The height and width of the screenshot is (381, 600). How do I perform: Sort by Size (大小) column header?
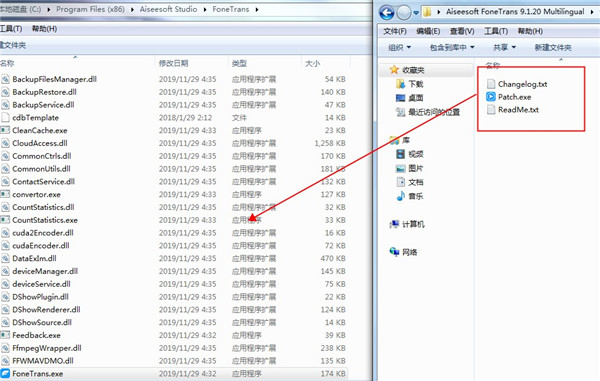pyautogui.click(x=312, y=63)
